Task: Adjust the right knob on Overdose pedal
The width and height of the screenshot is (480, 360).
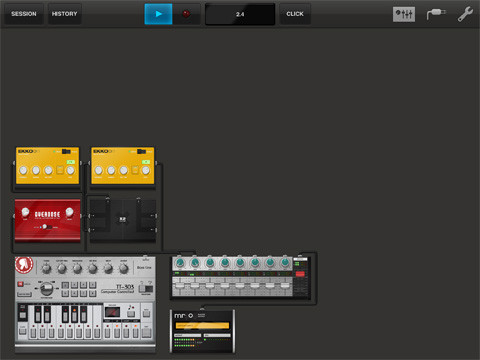Action: 69,212
